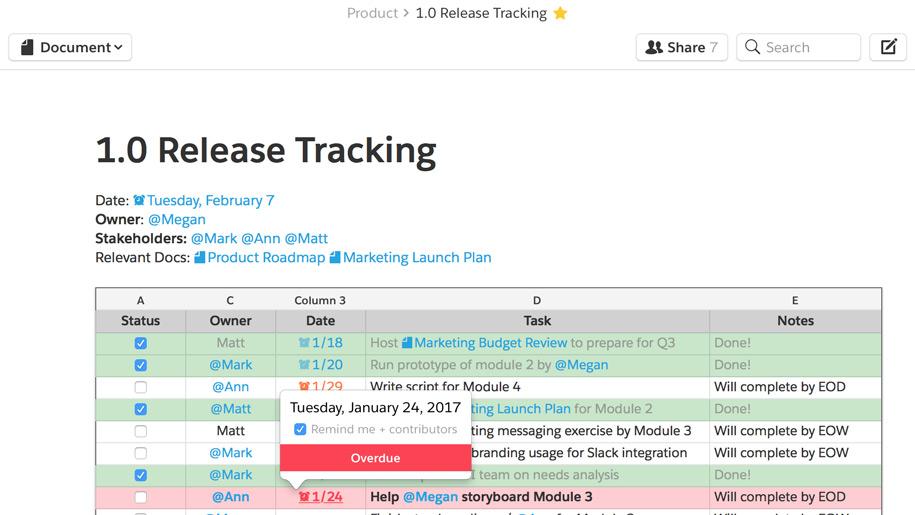This screenshot has width=915, height=515.
Task: Click the Product breadcrumb link
Action: 372,13
